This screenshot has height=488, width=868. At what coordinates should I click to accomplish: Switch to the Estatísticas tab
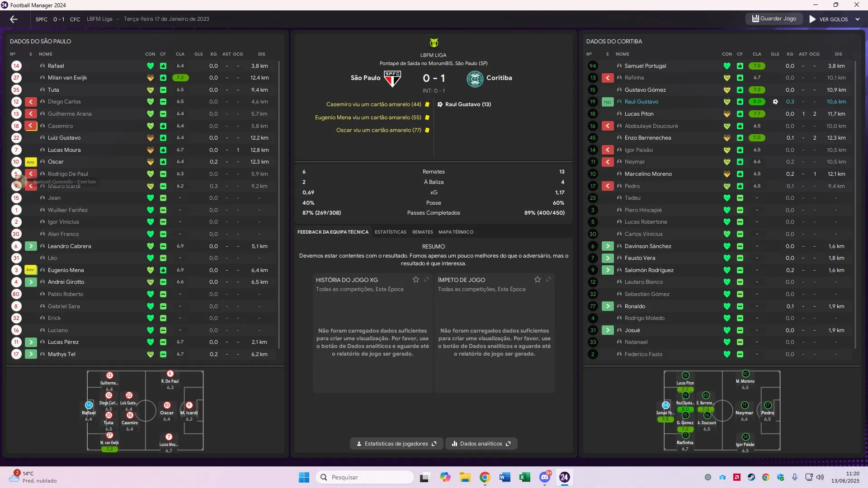[391, 232]
